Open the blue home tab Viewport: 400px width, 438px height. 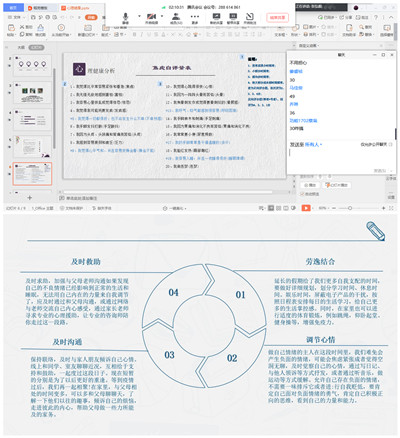coord(13,8)
